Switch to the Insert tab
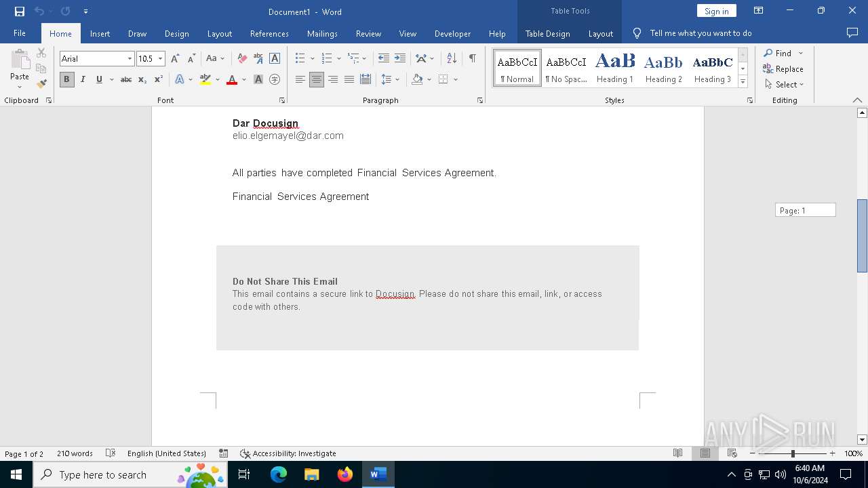868x488 pixels. pyautogui.click(x=100, y=33)
